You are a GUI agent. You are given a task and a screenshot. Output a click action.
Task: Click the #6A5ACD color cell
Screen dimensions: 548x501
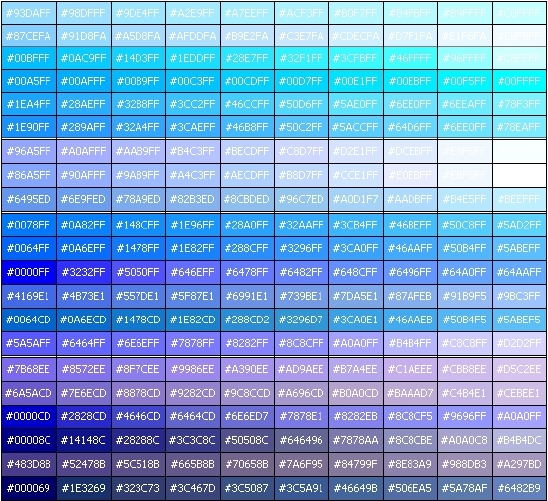coord(29,393)
